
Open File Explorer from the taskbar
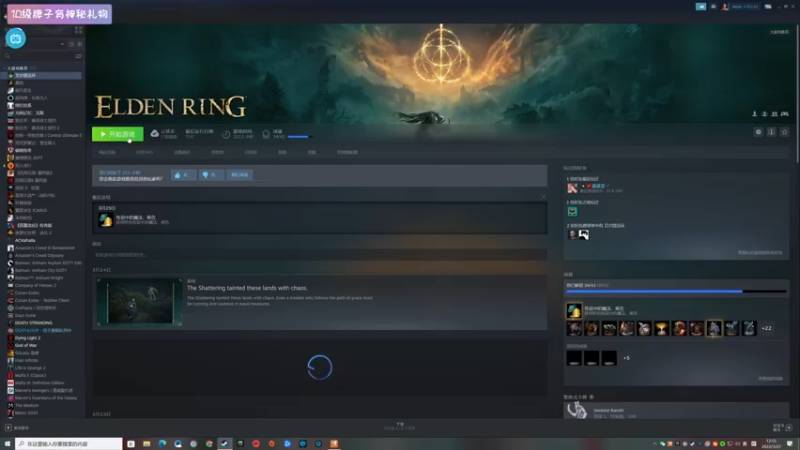(x=146, y=444)
